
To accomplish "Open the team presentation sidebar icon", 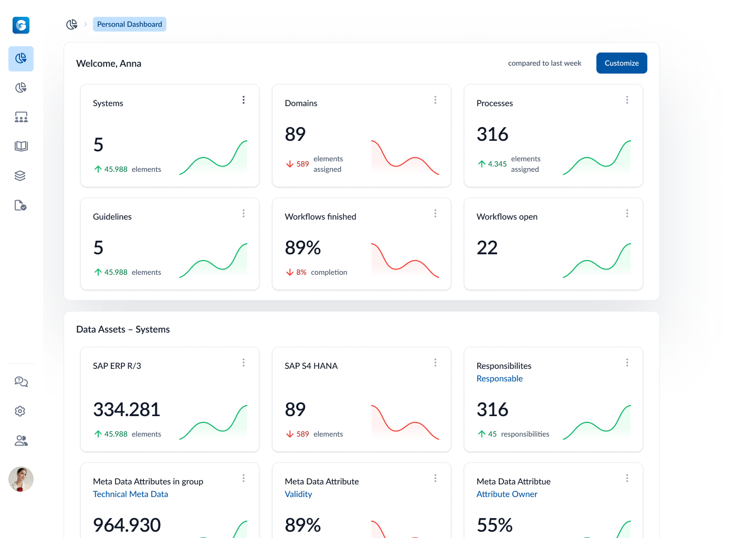I will point(21,117).
